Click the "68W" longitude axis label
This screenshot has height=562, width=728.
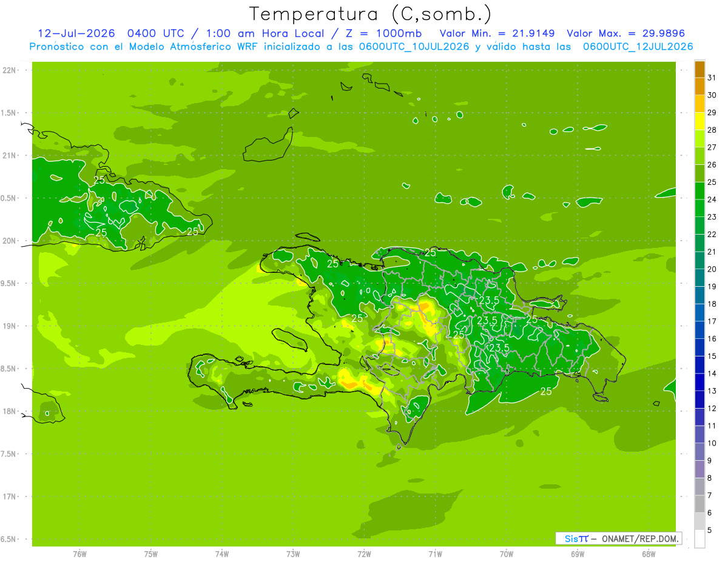click(649, 554)
